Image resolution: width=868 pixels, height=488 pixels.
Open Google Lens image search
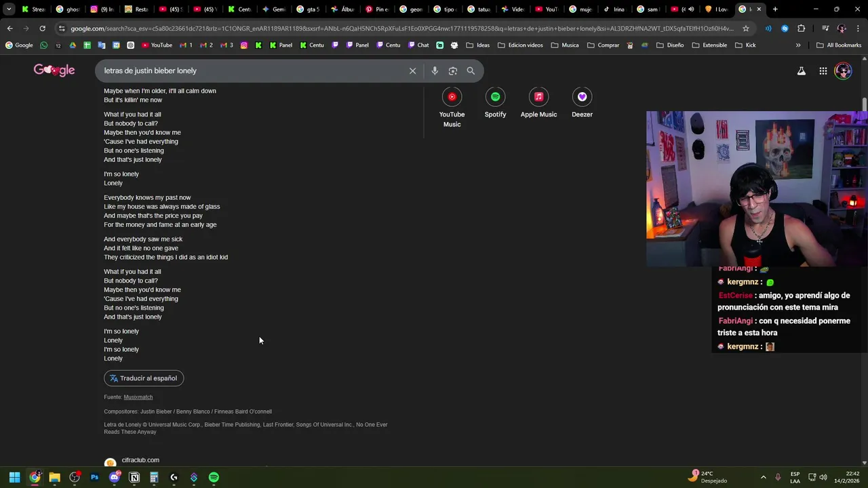[x=453, y=70]
